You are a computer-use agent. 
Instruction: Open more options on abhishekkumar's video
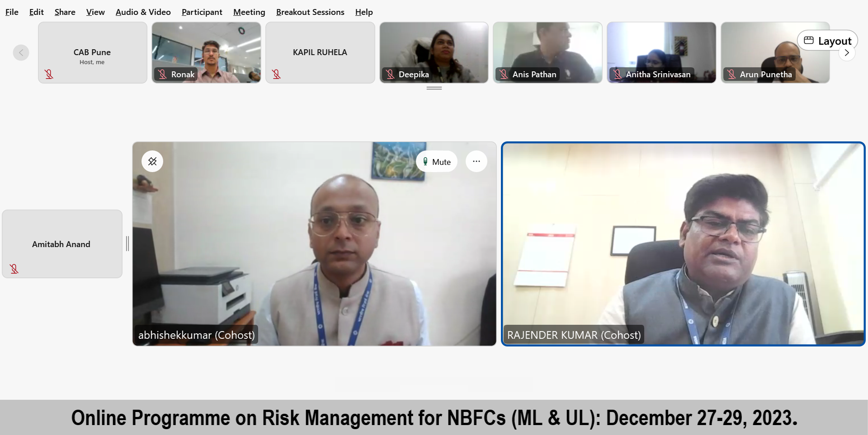point(476,161)
